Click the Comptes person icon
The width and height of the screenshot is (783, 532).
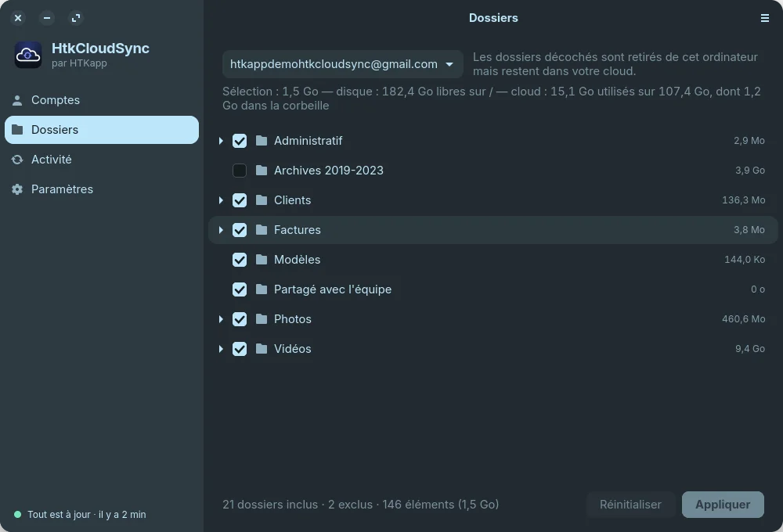pyautogui.click(x=17, y=100)
